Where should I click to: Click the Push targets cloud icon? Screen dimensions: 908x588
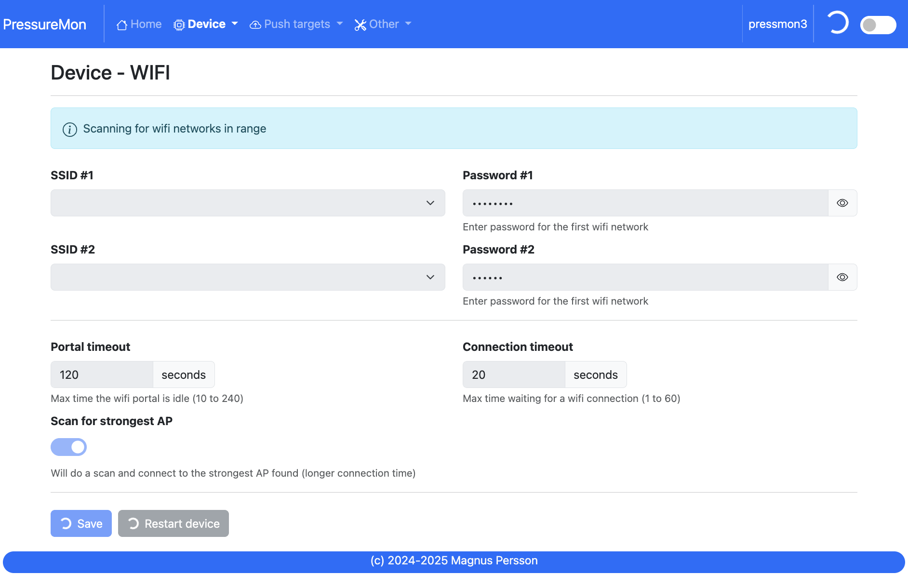coord(255,25)
